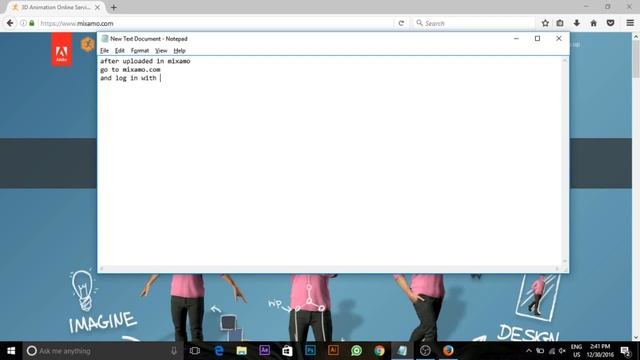
Task: Go to the Firefox home page
Action: [593, 23]
